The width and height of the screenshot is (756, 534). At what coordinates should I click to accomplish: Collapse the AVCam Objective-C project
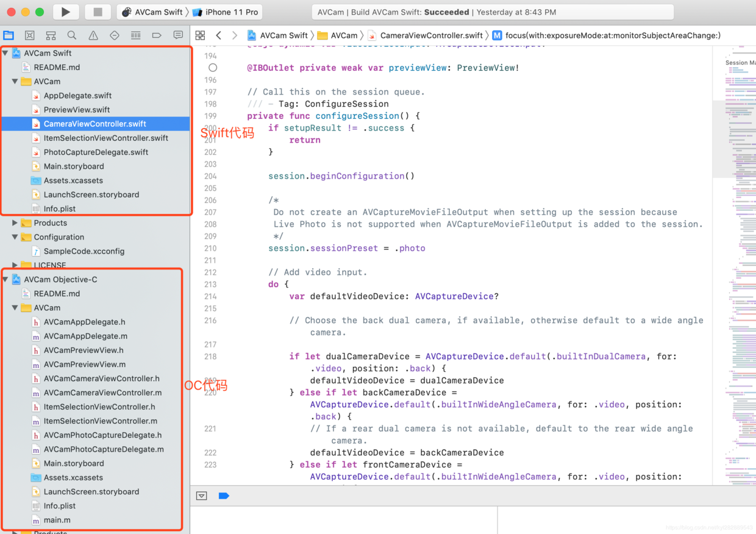click(5, 279)
